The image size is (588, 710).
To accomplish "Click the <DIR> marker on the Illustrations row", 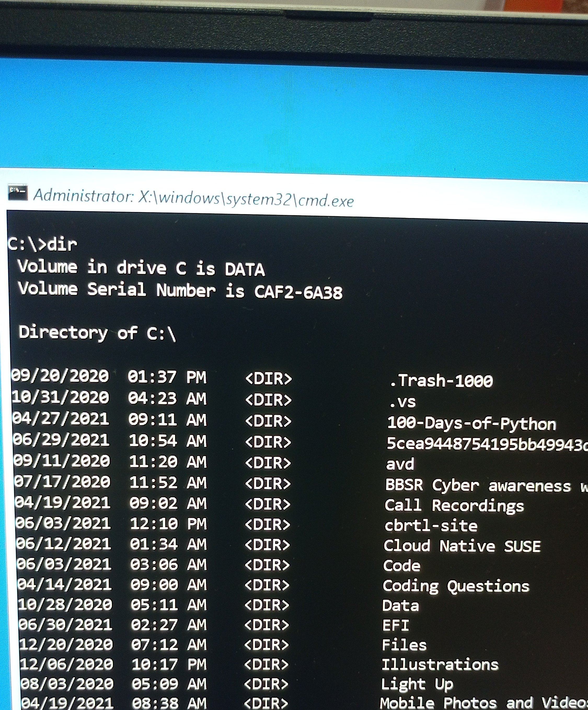I will tap(266, 665).
